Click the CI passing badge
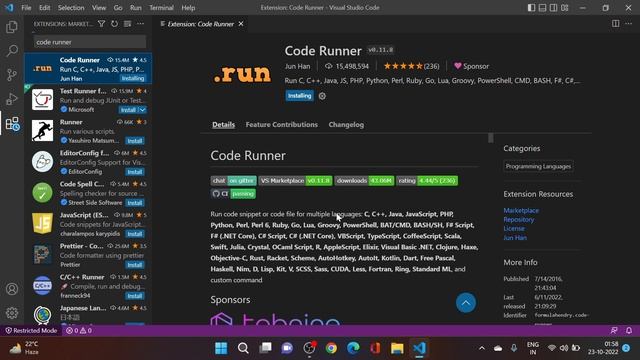Viewport: 640px width, 360px height. coord(233,194)
